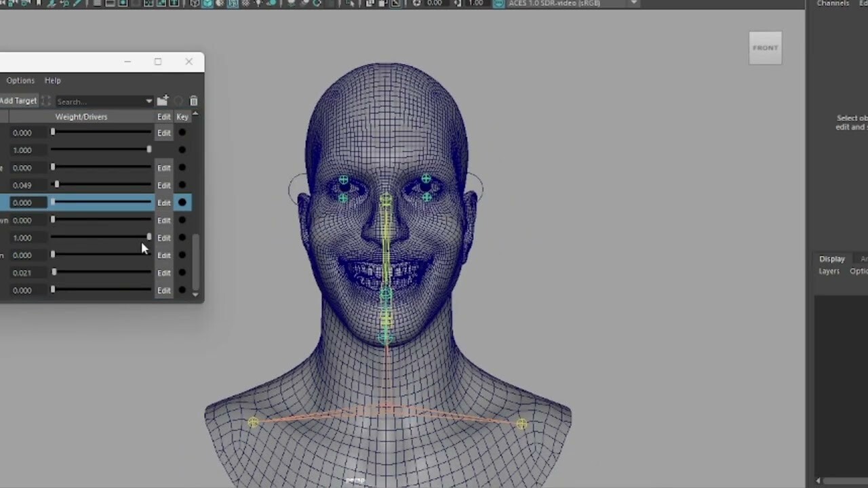This screenshot has width=868, height=488.
Task: Toggle the Key dot on the 1.000 weight row
Action: (x=182, y=150)
